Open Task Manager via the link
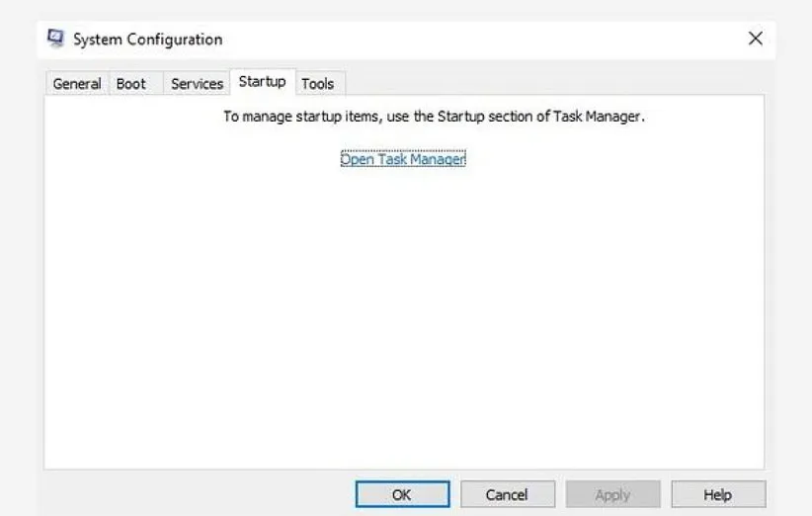This screenshot has width=812, height=516. point(402,159)
